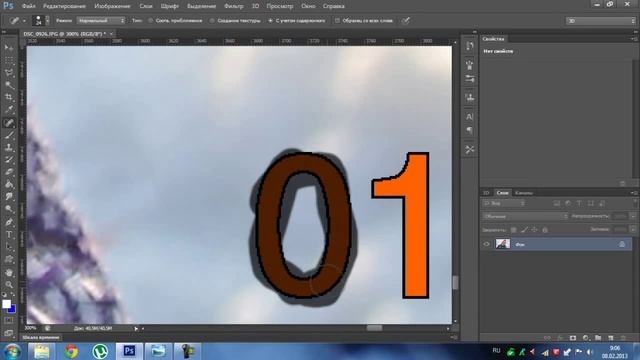Open the Character panel icon
The image size is (640, 360).
coord(470,117)
